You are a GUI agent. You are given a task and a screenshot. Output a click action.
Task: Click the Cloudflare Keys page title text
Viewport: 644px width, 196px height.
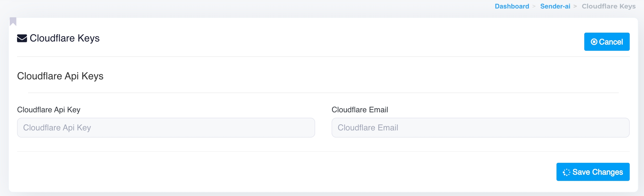pyautogui.click(x=65, y=38)
